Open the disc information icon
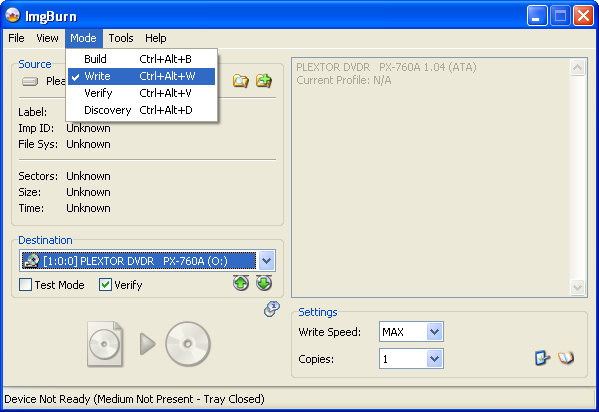The width and height of the screenshot is (599, 412). (272, 309)
